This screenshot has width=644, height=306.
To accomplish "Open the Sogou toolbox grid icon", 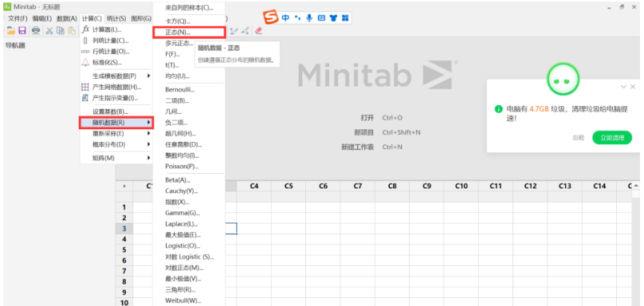I will point(345,18).
